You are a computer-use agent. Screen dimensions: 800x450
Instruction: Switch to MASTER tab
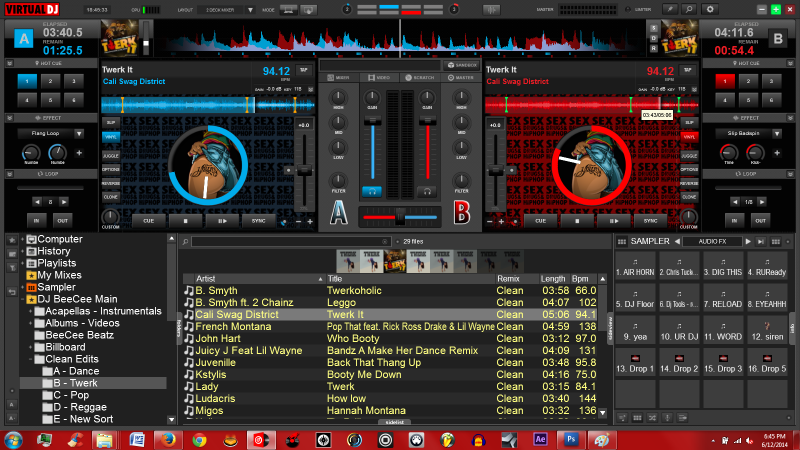point(461,78)
